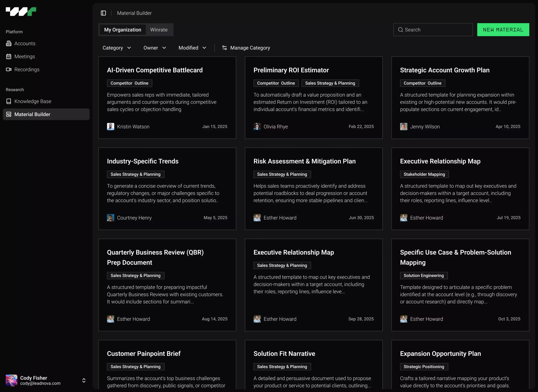Click the Stakeholder Mapping tag
Image resolution: width=538 pixels, height=392 pixels.
[x=424, y=174]
